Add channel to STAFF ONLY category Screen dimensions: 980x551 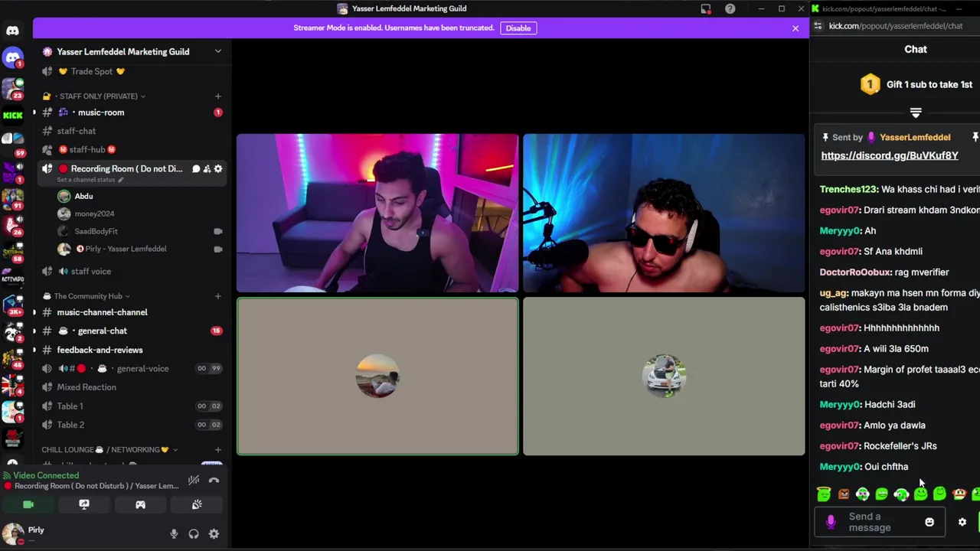(217, 96)
